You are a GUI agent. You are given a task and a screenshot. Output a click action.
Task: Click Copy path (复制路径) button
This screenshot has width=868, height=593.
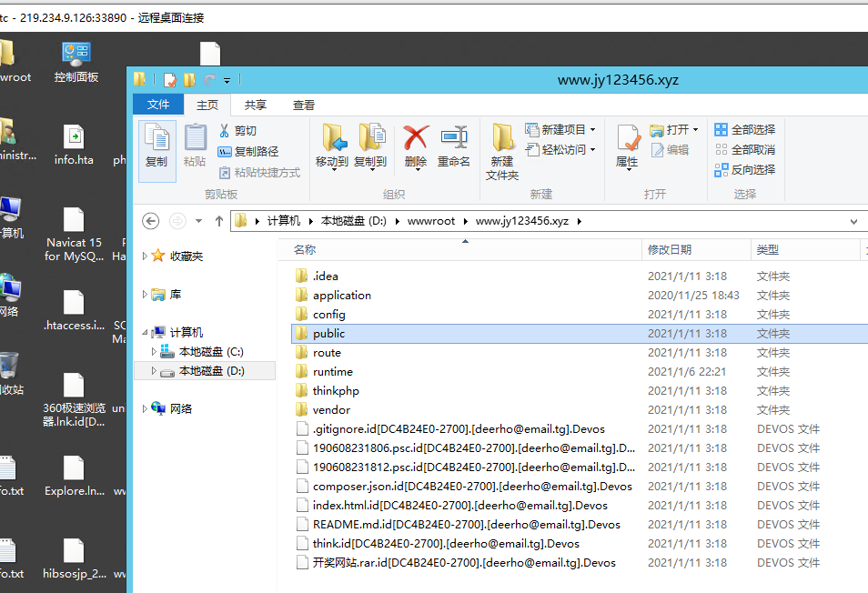[248, 152]
